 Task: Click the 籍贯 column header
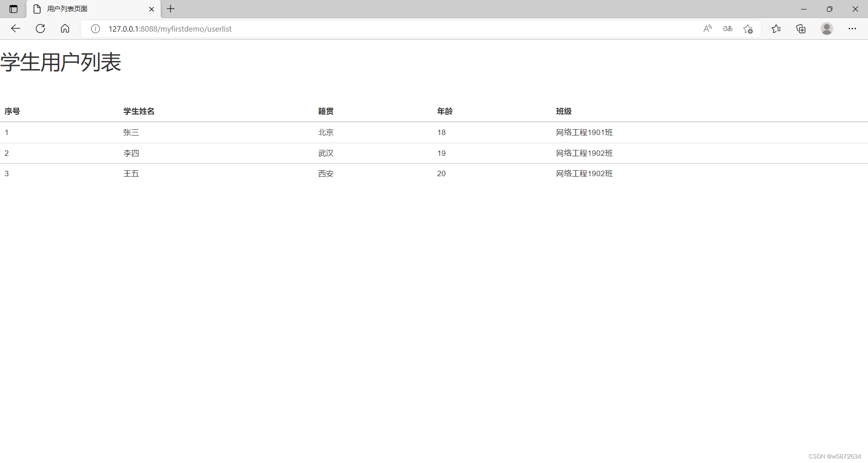(325, 111)
